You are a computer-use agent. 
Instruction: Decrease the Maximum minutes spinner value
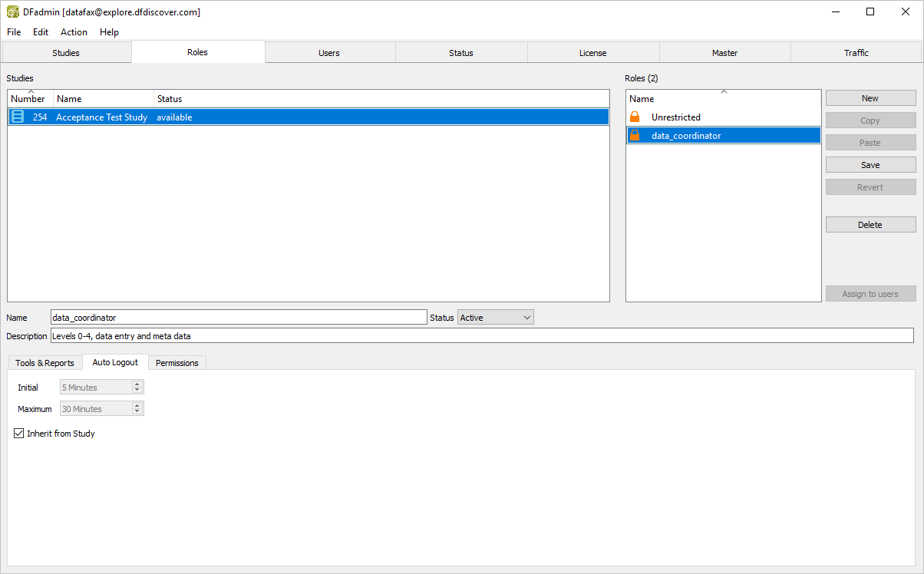point(137,412)
